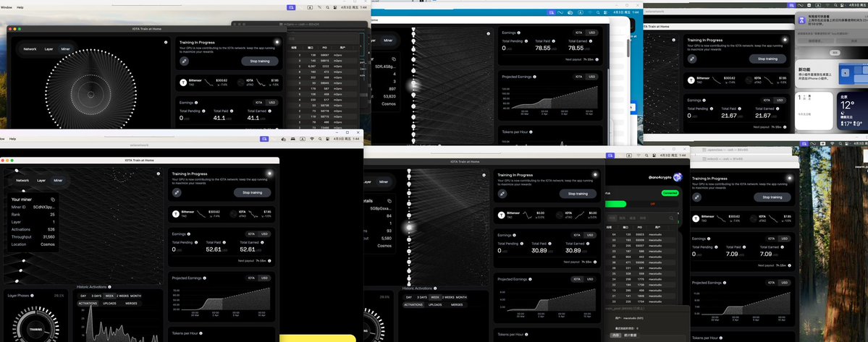
Task: Switch to Network view in the 52.61 earned window
Action: point(22,180)
